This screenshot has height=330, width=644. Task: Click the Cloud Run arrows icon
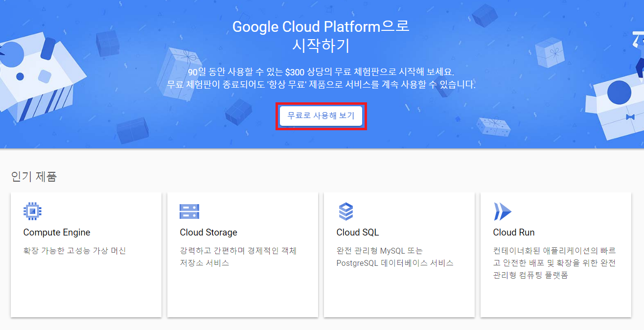coord(502,211)
